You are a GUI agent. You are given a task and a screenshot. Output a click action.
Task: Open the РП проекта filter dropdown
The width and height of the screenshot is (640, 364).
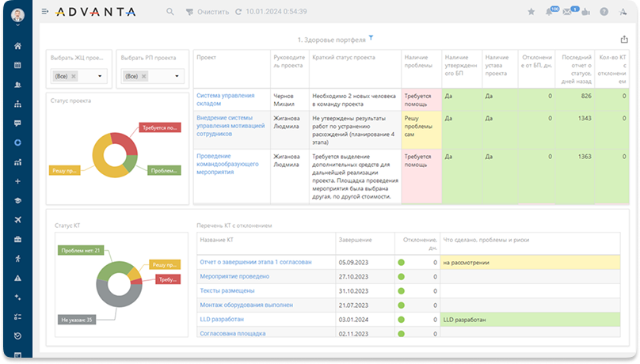click(150, 76)
